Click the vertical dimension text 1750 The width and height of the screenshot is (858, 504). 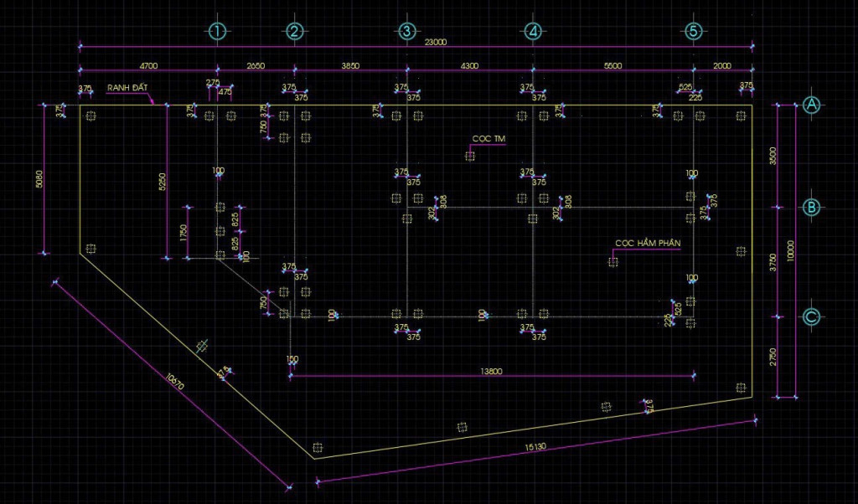pyautogui.click(x=183, y=233)
